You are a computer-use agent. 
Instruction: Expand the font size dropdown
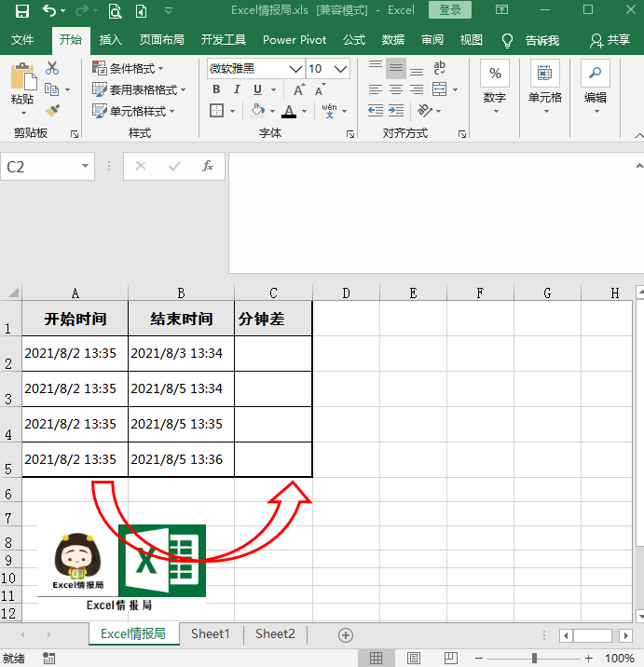[341, 69]
